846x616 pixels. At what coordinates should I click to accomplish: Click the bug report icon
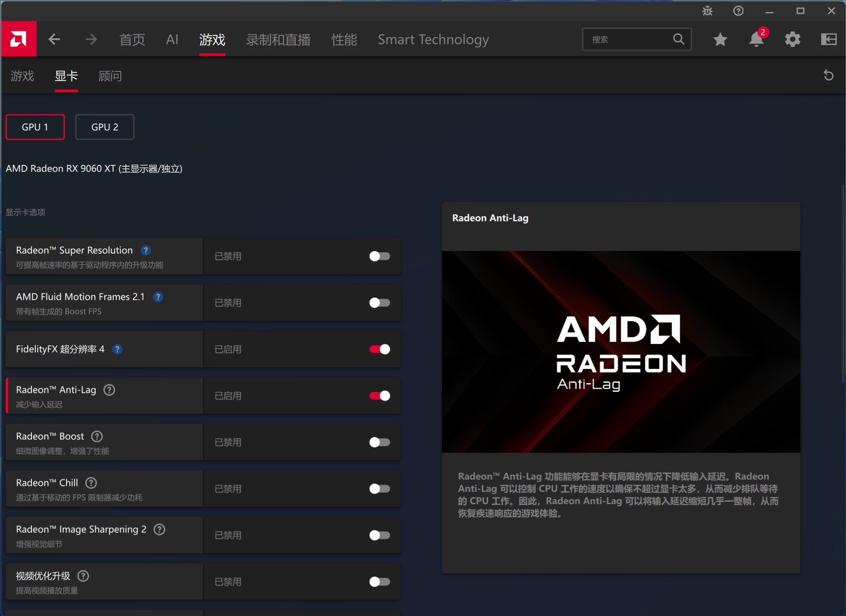707,11
